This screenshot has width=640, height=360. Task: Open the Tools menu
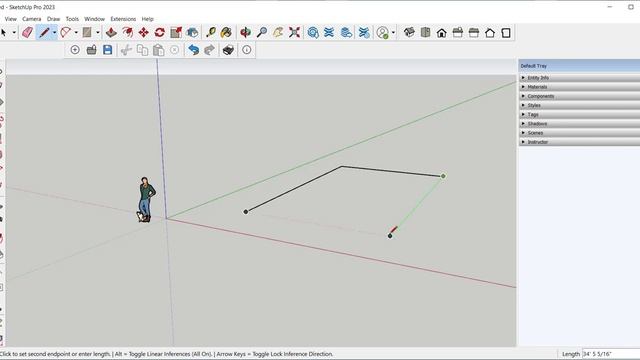tap(72, 19)
